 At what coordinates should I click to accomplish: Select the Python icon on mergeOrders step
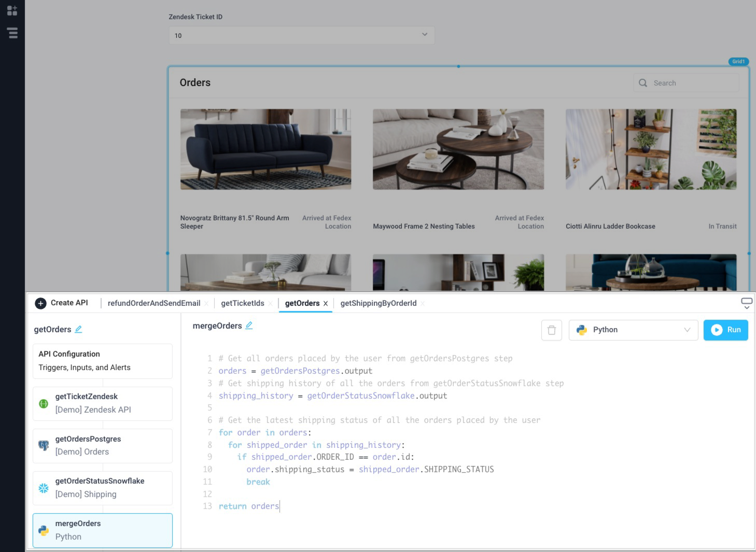[x=44, y=530]
